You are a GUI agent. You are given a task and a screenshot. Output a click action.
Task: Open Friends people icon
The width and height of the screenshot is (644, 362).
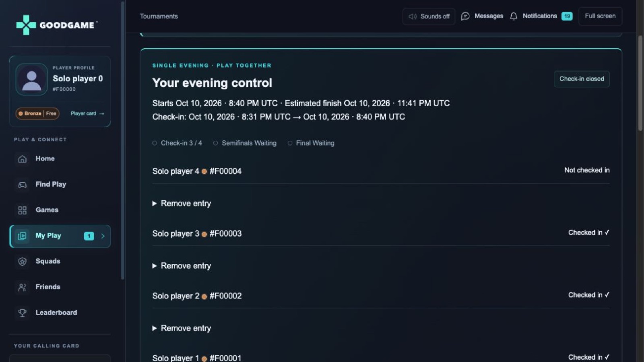tap(23, 287)
